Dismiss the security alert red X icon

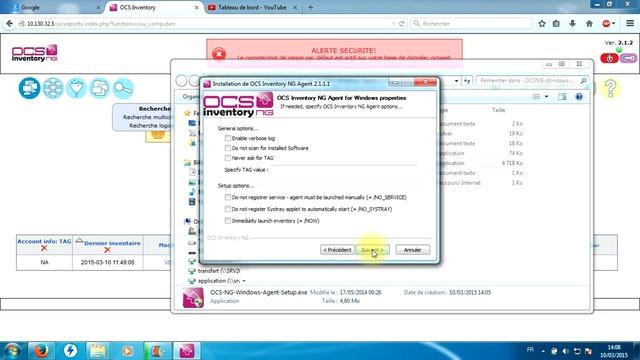(x=219, y=54)
